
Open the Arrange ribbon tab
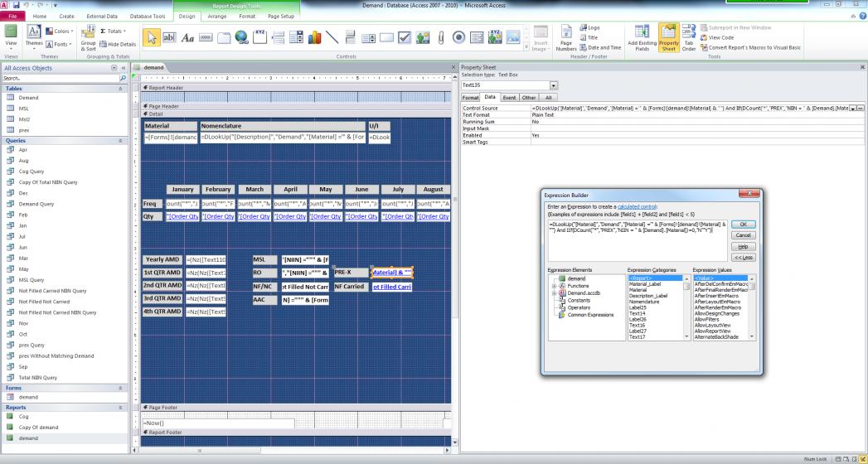click(x=217, y=16)
